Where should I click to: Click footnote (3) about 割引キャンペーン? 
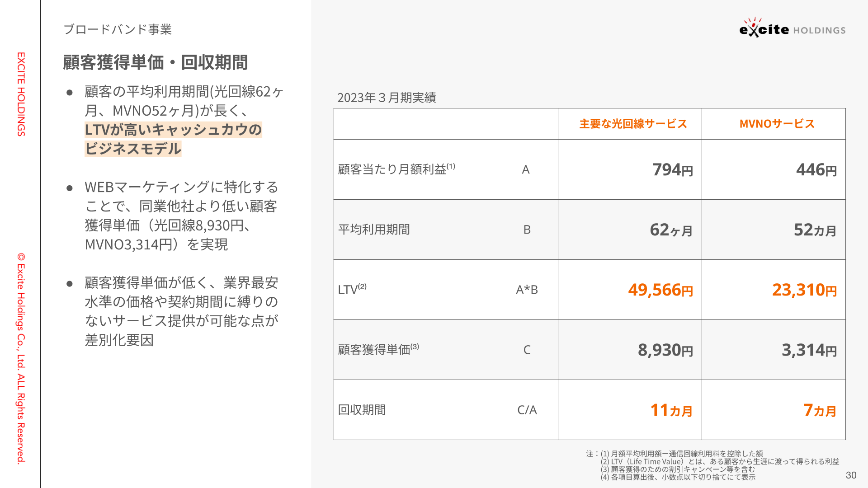coord(678,469)
